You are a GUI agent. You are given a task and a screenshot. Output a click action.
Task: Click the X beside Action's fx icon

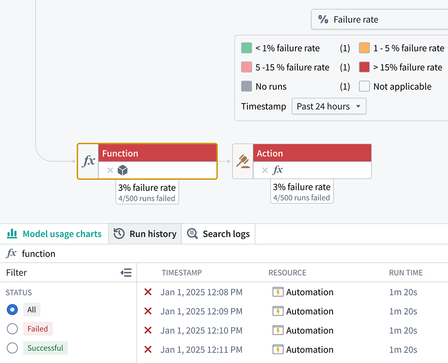coord(265,170)
